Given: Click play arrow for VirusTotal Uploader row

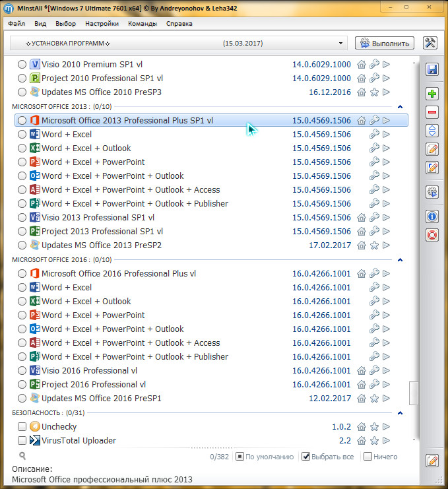Looking at the screenshot, I should click(x=386, y=440).
